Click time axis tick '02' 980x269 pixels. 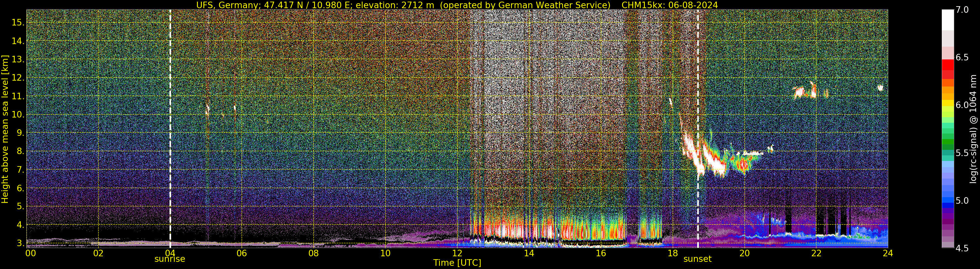point(98,253)
